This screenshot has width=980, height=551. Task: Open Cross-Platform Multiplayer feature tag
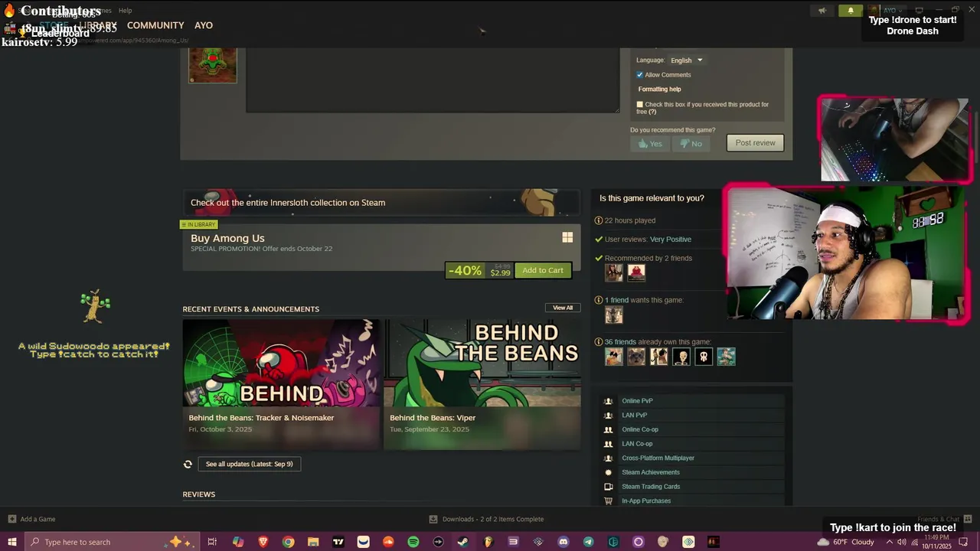(693, 458)
